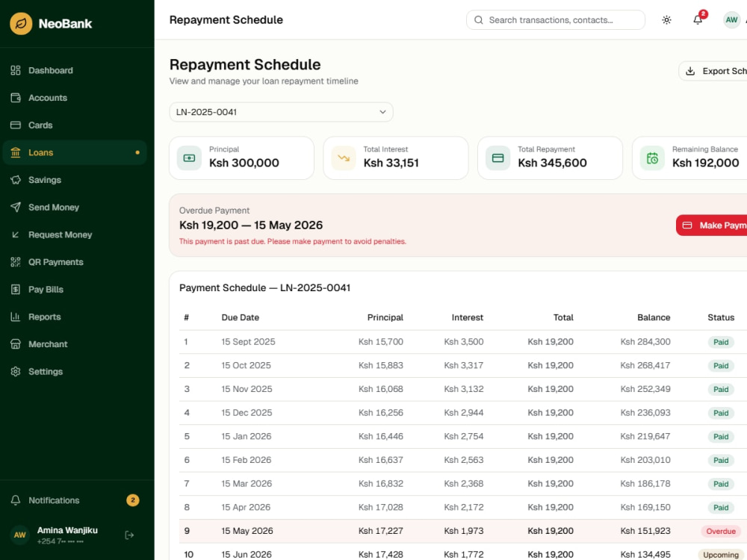Viewport: 747px width, 560px height.
Task: Click the yellow notifications count badge
Action: point(133,500)
